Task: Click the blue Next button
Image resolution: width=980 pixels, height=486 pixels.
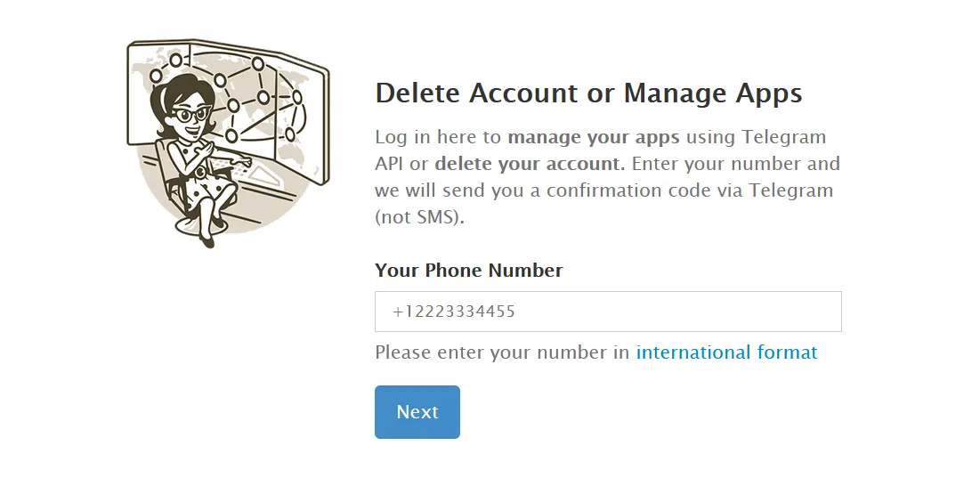Action: click(x=417, y=412)
